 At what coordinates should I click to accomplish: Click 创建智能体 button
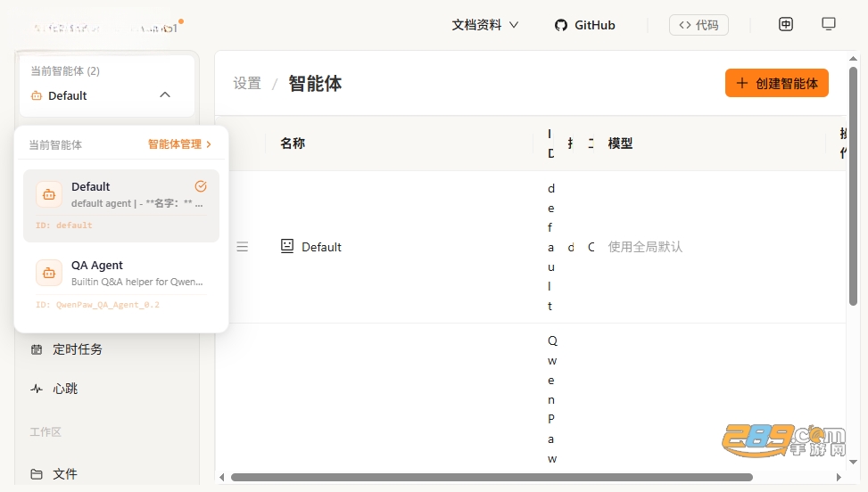point(777,83)
